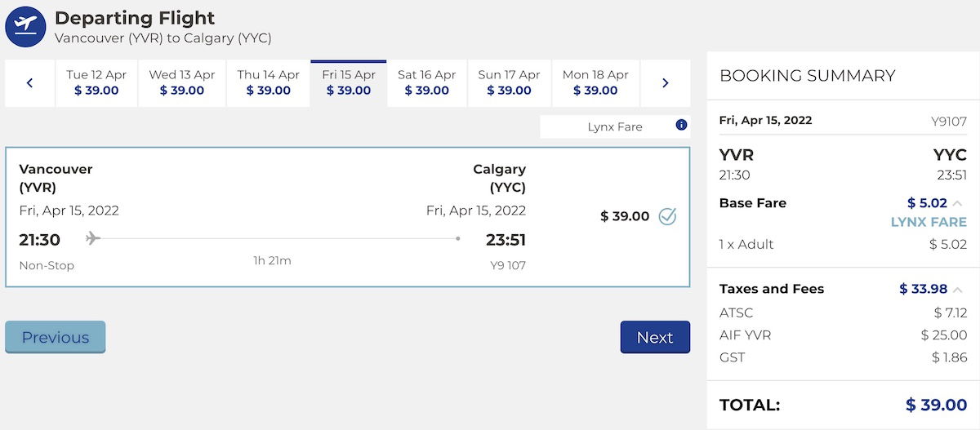980x430 pixels.
Task: Toggle the $39.00 fare selection checkmark
Action: point(667,216)
